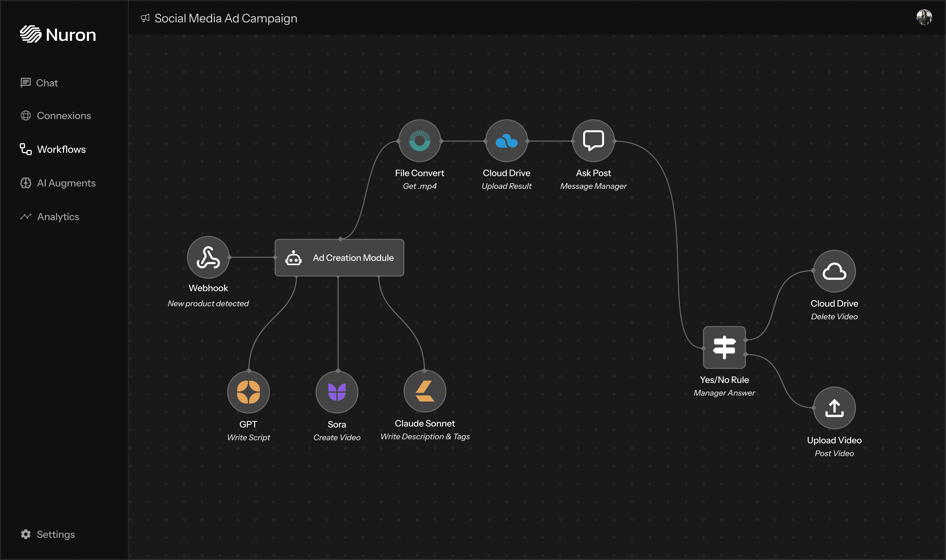
Task: Click the Upload Video post node
Action: [834, 408]
